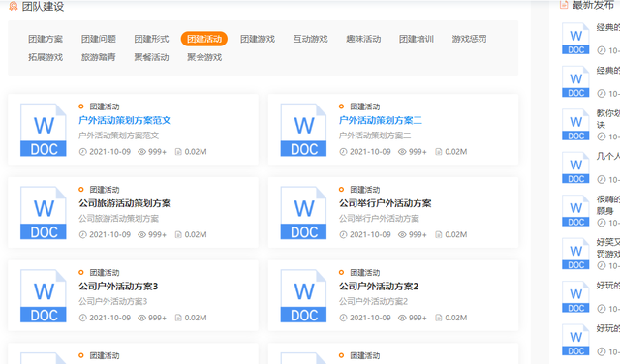620x364 pixels.
Task: Open the 公司旅游活动策划方案 title link
Action: pos(125,203)
